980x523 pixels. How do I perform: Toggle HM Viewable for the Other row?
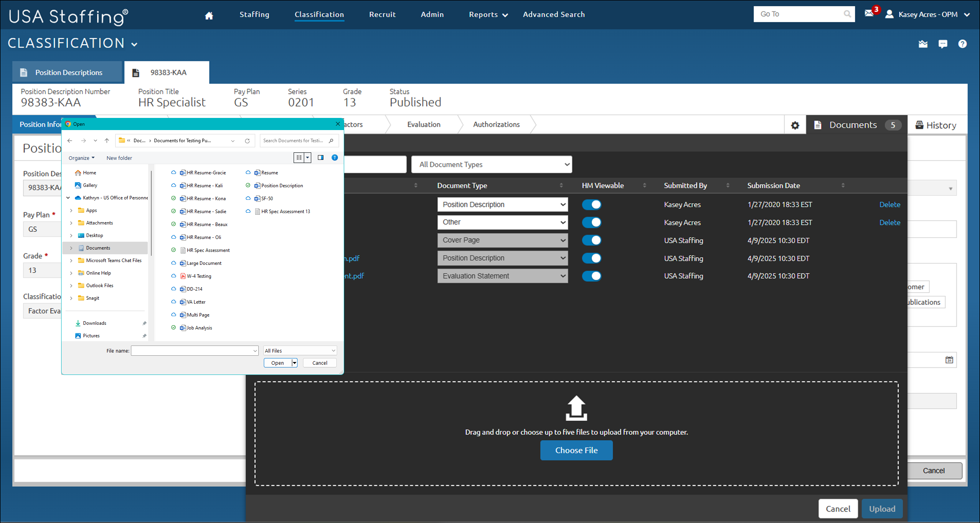[591, 223]
